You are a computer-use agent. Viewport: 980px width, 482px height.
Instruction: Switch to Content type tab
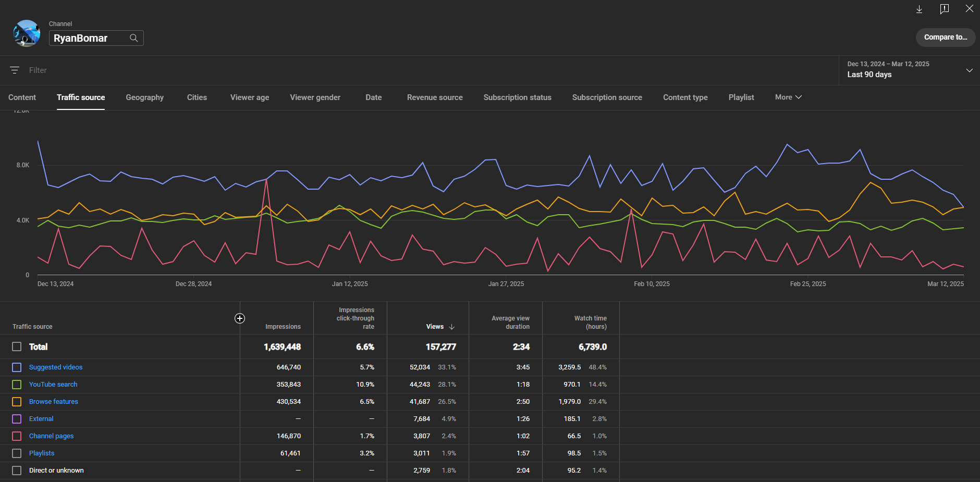pos(685,97)
